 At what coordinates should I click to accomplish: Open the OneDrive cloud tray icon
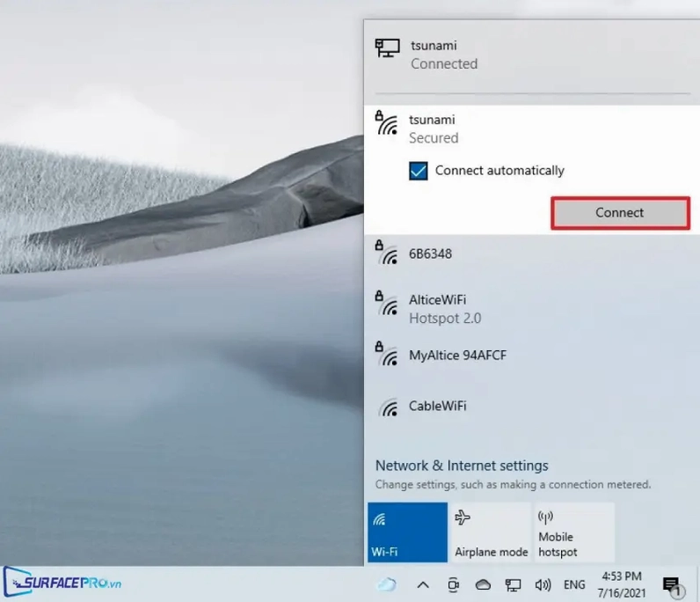483,584
